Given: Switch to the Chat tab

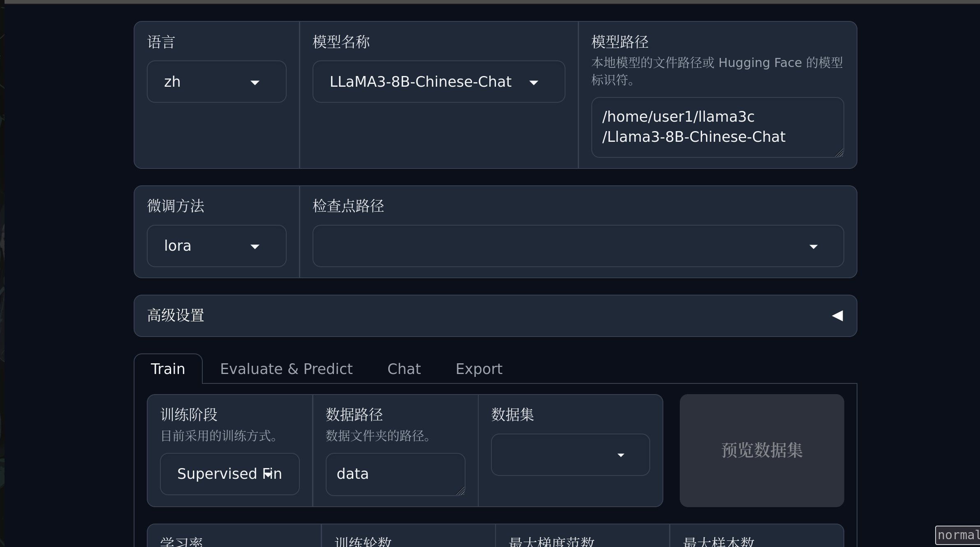Looking at the screenshot, I should [x=404, y=369].
